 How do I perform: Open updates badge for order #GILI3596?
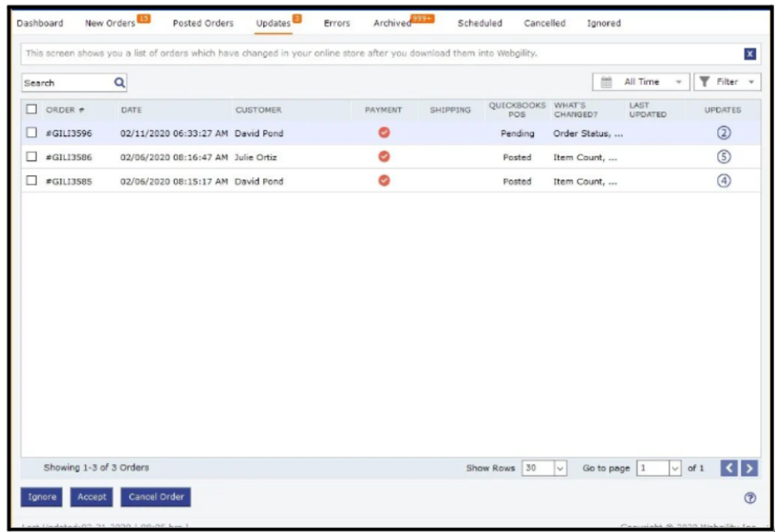724,134
